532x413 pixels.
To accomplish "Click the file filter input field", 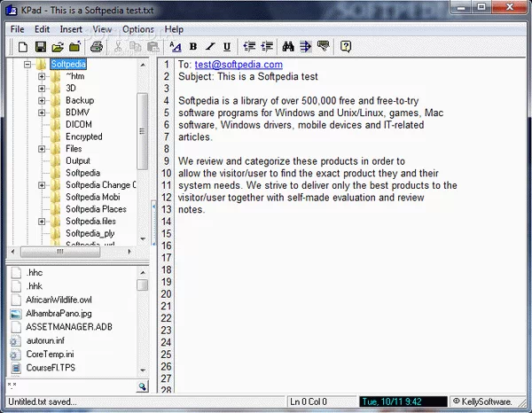I will pyautogui.click(x=71, y=386).
